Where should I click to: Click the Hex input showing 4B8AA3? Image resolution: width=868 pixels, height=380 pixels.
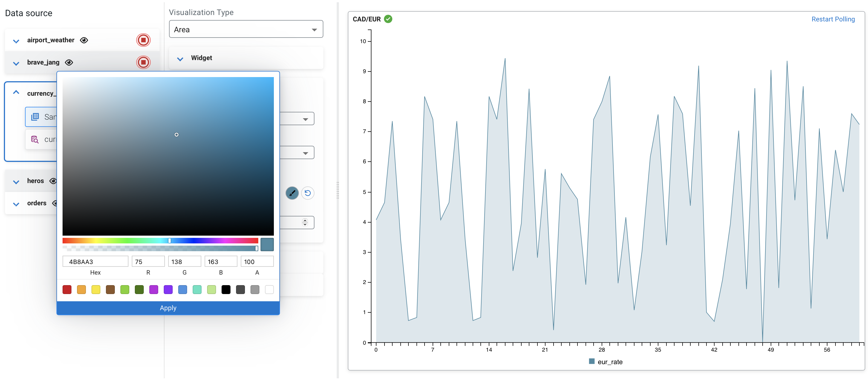coord(95,261)
